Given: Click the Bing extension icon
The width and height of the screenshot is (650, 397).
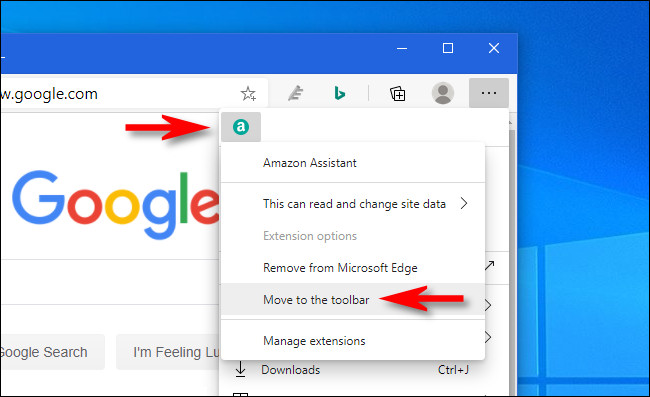Looking at the screenshot, I should pyautogui.click(x=340, y=93).
